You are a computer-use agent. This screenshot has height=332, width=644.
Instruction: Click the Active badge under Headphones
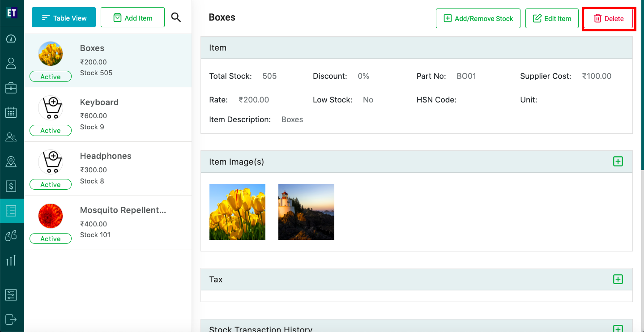[x=51, y=184]
